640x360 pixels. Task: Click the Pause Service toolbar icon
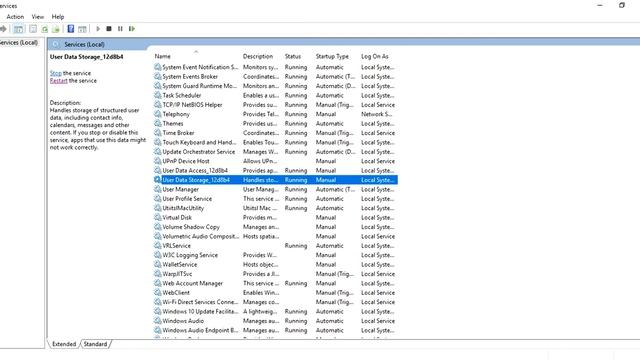click(x=120, y=29)
